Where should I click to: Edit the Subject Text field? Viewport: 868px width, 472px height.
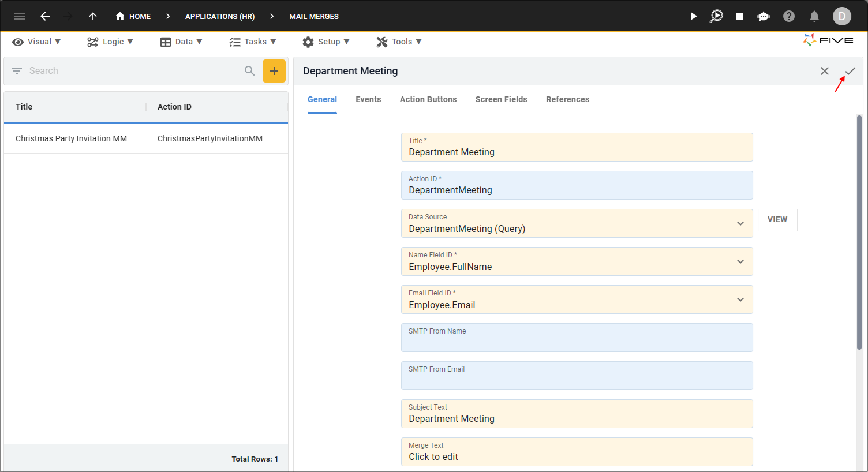click(577, 414)
